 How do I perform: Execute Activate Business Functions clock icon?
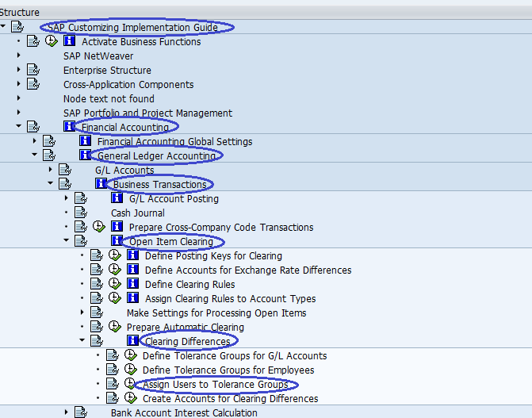(x=52, y=41)
